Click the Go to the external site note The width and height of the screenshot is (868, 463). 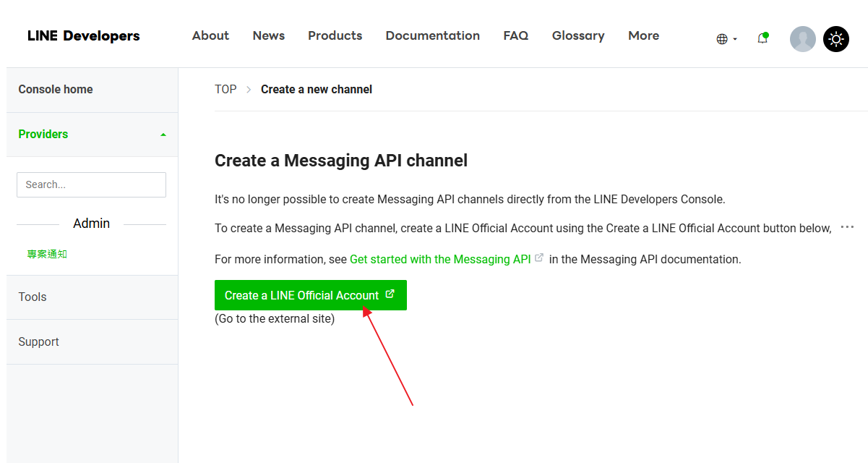pyautogui.click(x=275, y=319)
